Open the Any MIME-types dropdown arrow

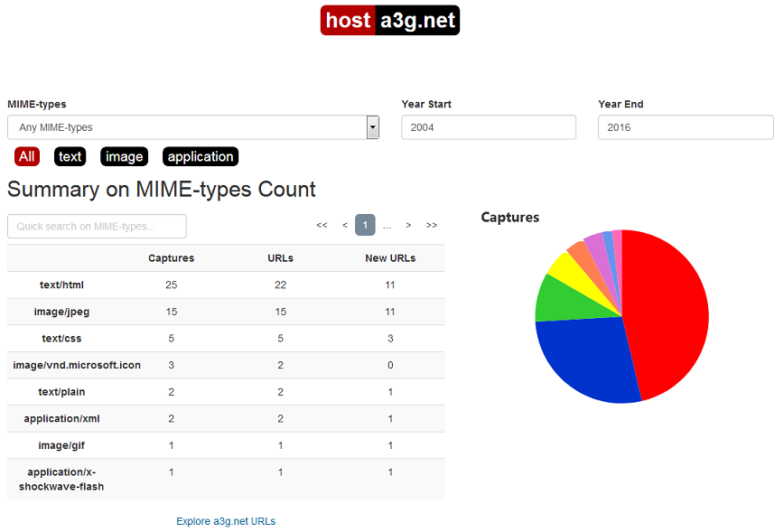click(372, 127)
